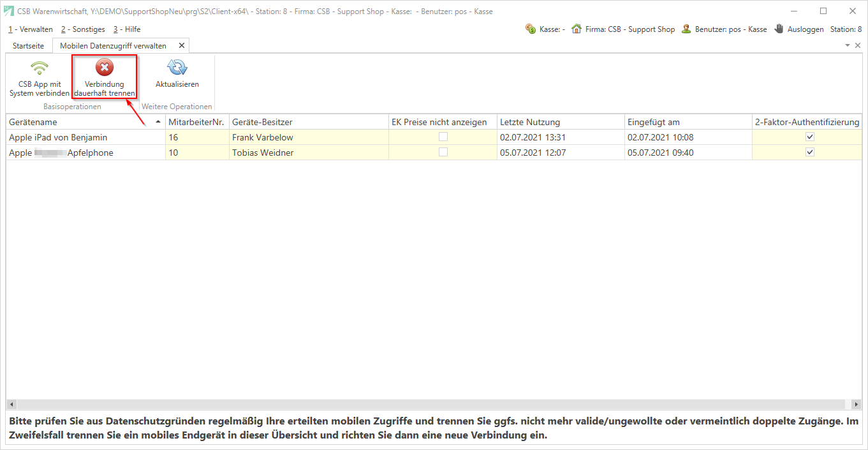Click Letzte Nutzung 05.07.2021 12:07

(561, 153)
